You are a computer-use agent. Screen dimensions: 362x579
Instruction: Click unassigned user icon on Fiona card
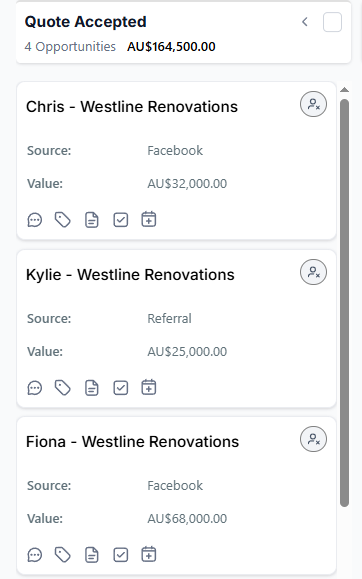[313, 439]
